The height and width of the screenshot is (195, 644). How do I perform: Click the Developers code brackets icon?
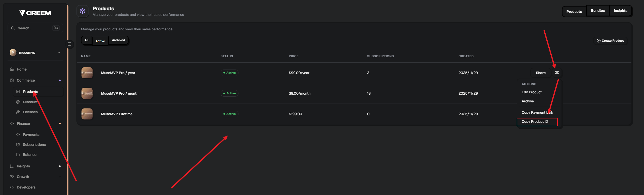tap(12, 187)
